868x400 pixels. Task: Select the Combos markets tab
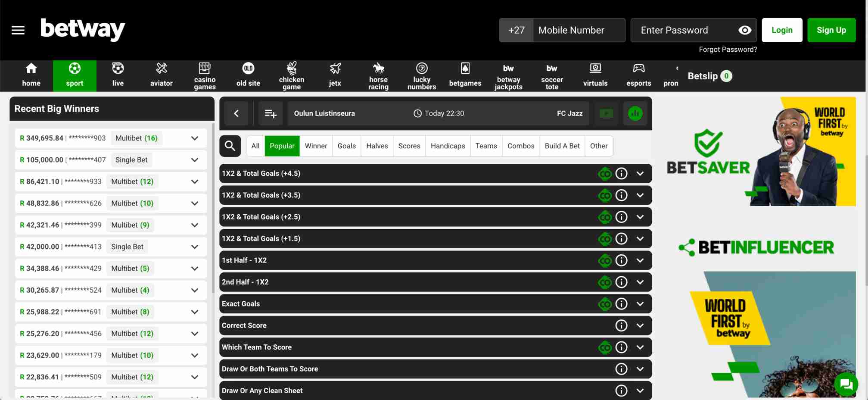click(521, 146)
